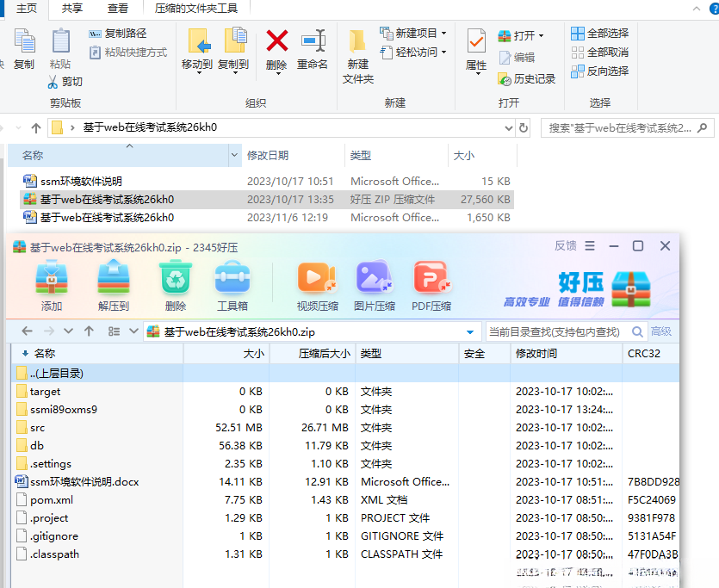Select src folder in 好压

tap(345, 428)
